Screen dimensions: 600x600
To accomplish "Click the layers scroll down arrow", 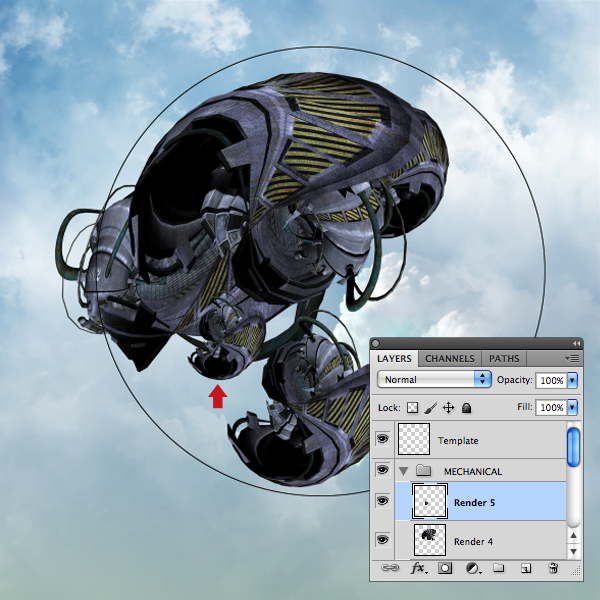I will tap(573, 551).
